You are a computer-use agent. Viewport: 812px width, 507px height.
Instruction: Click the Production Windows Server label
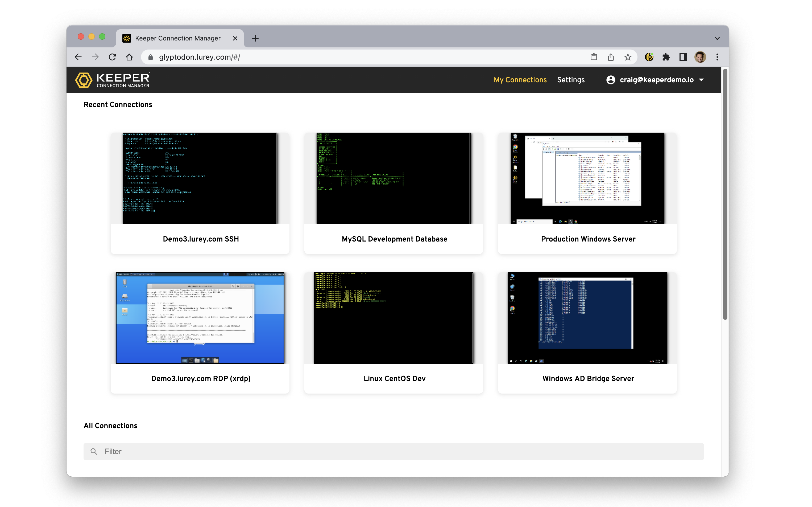[588, 239]
